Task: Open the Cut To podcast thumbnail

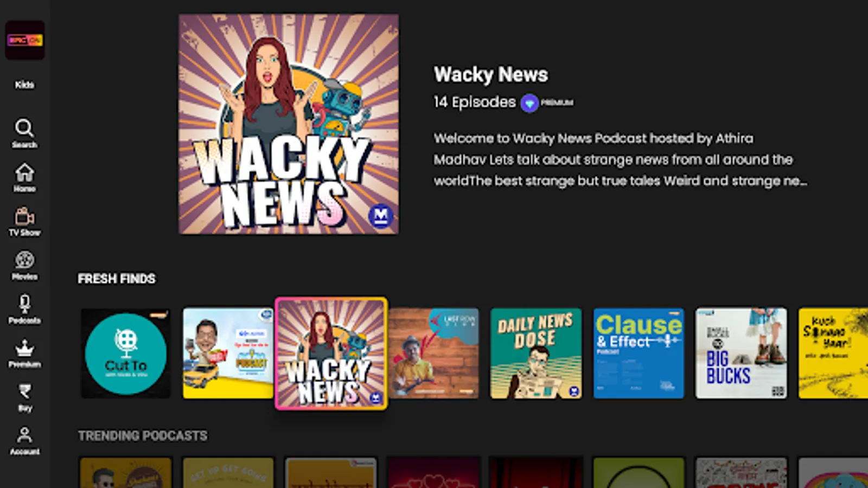Action: pyautogui.click(x=126, y=354)
